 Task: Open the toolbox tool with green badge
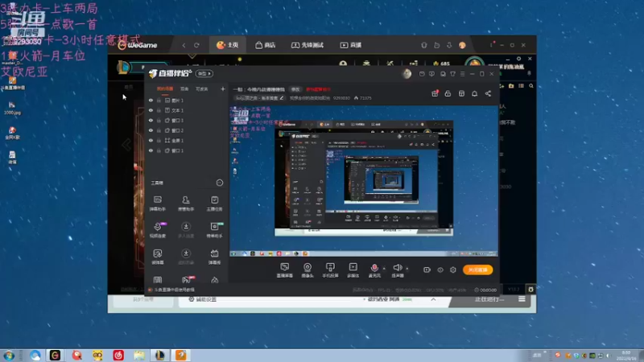point(215,230)
